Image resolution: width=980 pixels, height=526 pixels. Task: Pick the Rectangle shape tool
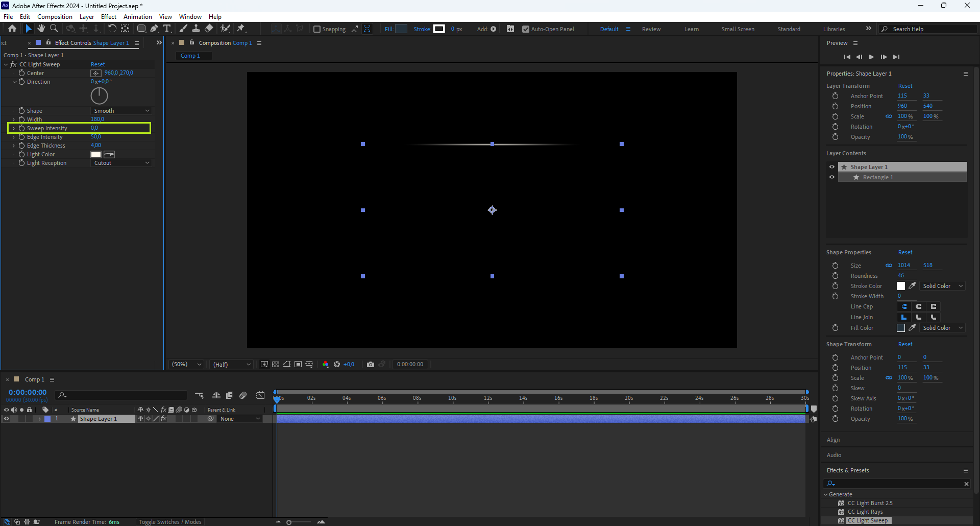(141, 29)
